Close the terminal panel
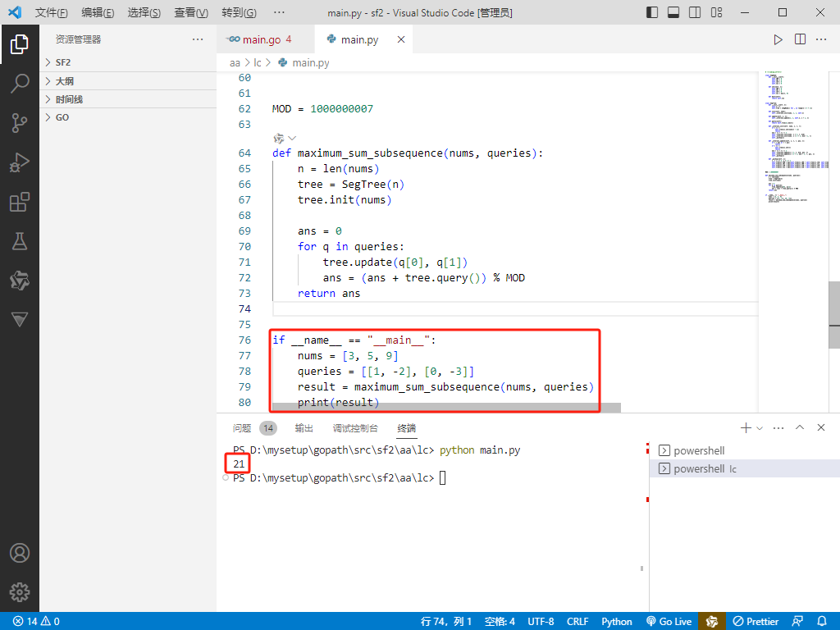Screen dimensions: 840x630 coord(820,427)
